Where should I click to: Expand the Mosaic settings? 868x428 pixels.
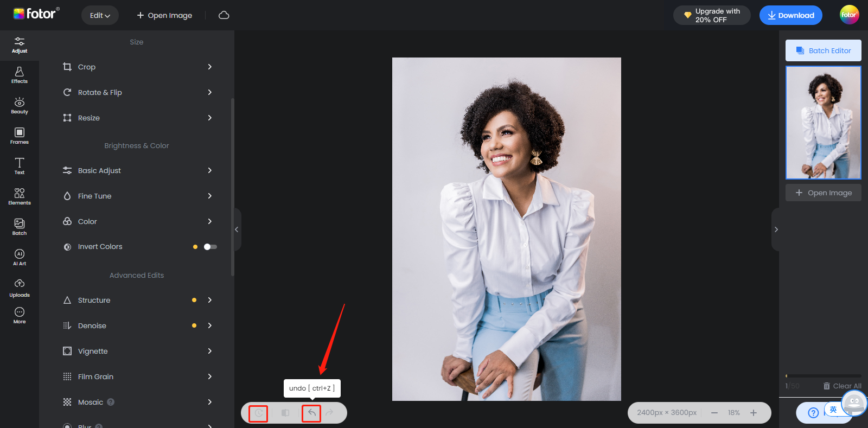click(x=137, y=402)
